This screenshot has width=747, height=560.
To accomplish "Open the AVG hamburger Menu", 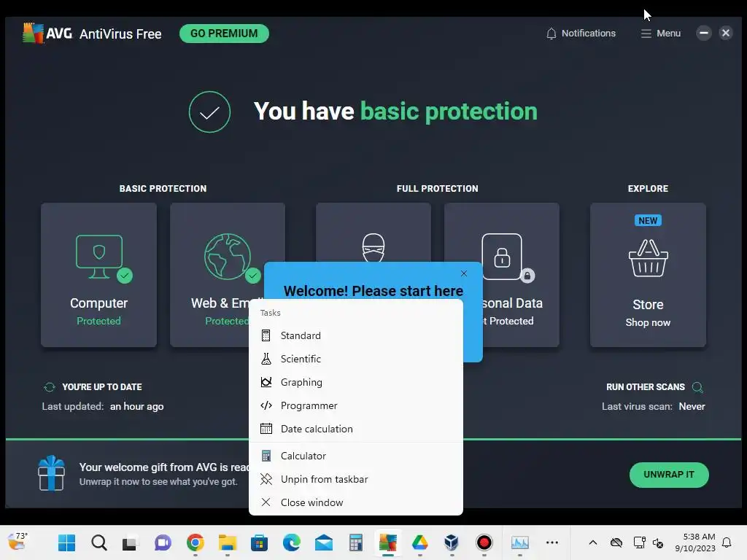I will click(x=660, y=34).
